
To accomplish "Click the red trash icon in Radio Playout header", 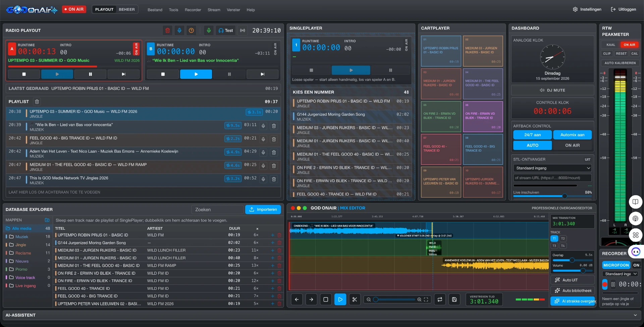I will 168,31.
